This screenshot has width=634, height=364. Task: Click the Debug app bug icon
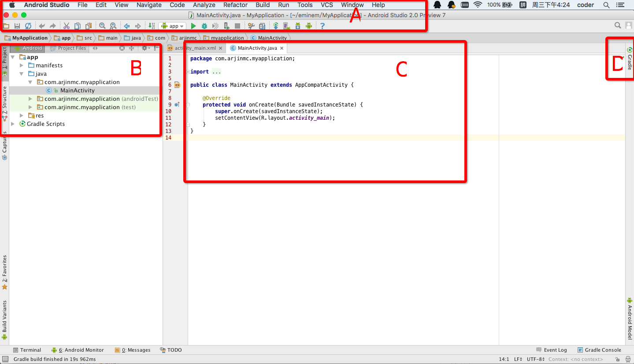(204, 26)
